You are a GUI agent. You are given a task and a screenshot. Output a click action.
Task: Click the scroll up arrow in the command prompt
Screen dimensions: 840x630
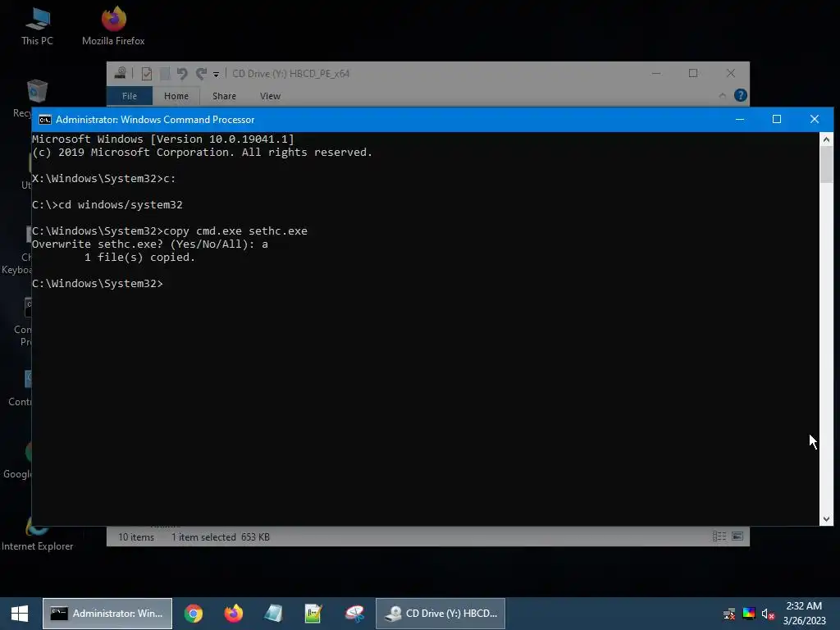pyautogui.click(x=826, y=139)
